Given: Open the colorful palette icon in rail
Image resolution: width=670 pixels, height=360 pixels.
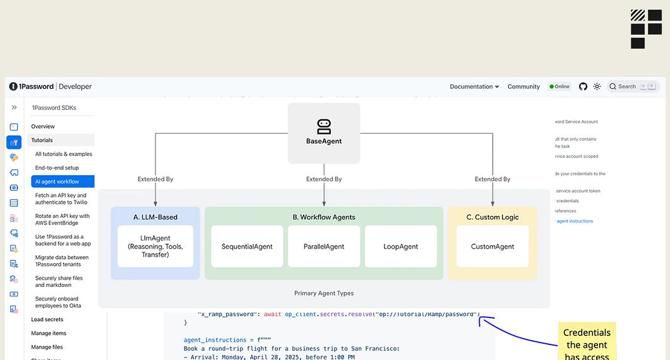Looking at the screenshot, I should [14, 158].
